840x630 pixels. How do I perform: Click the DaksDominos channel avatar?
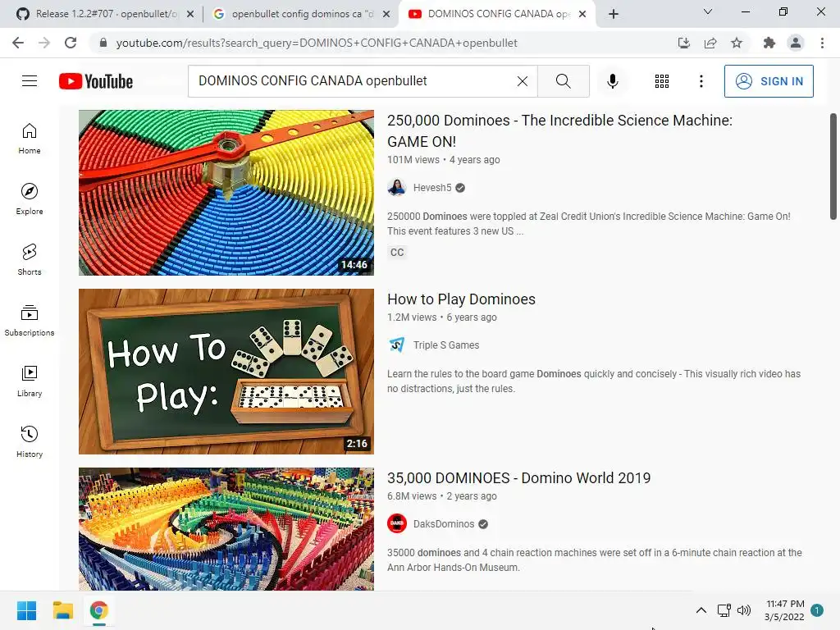click(397, 524)
